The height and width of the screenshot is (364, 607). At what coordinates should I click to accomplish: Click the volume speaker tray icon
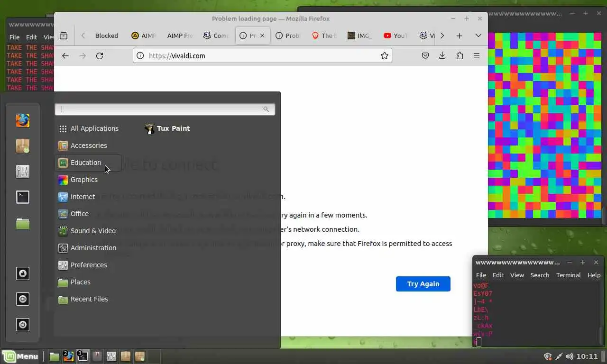[x=569, y=356]
